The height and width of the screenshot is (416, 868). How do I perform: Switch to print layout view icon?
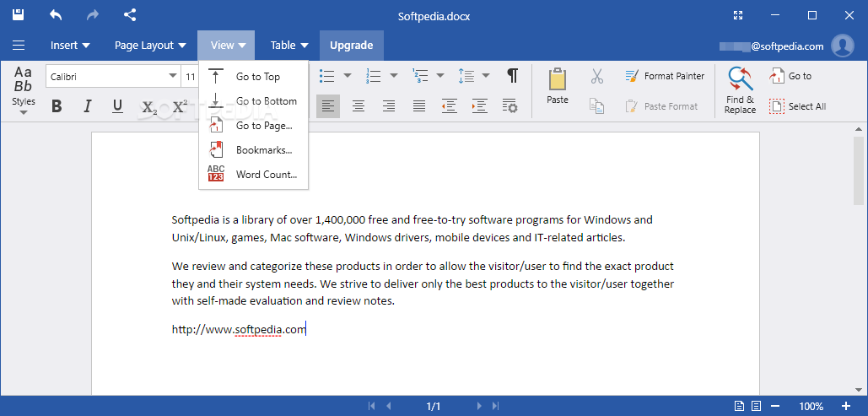coord(739,406)
